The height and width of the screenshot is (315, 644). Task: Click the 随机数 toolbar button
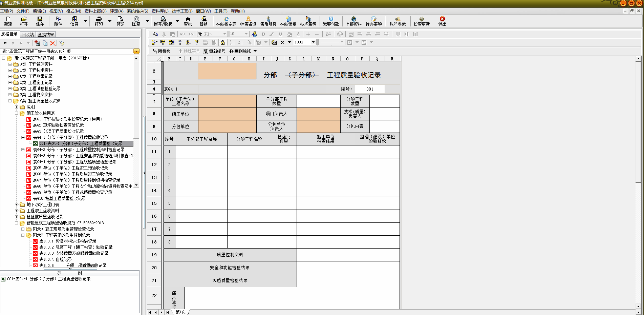click(x=162, y=51)
